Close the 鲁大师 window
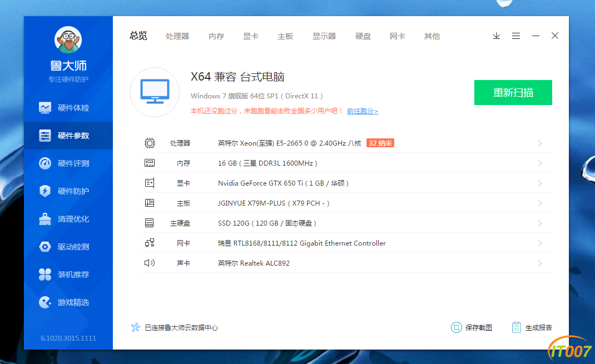This screenshot has height=364, width=595. click(555, 36)
